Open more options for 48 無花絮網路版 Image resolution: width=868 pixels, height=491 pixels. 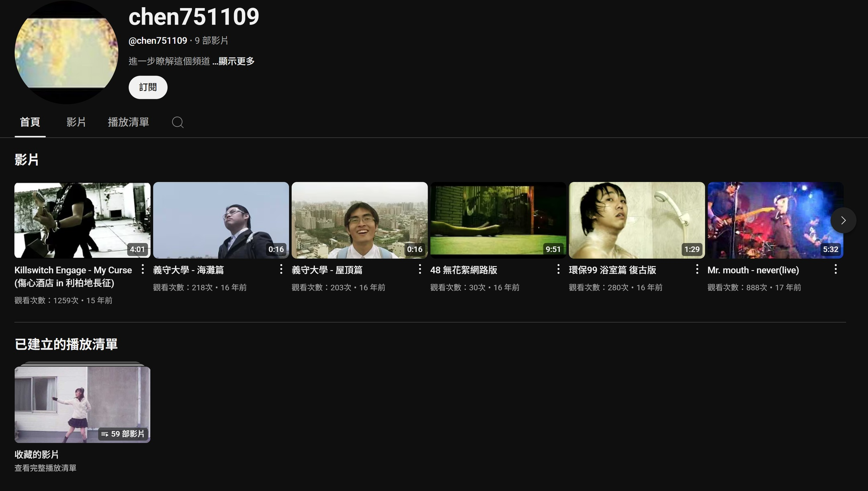click(559, 269)
